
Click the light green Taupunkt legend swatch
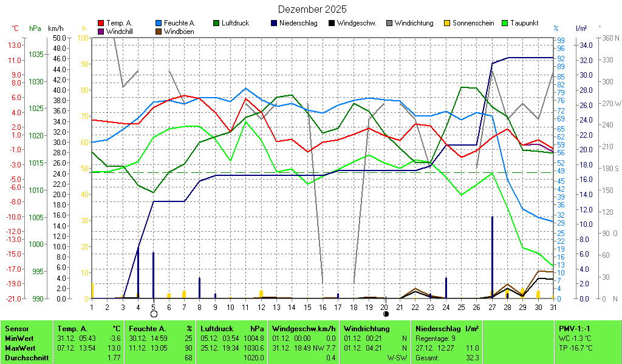point(505,23)
